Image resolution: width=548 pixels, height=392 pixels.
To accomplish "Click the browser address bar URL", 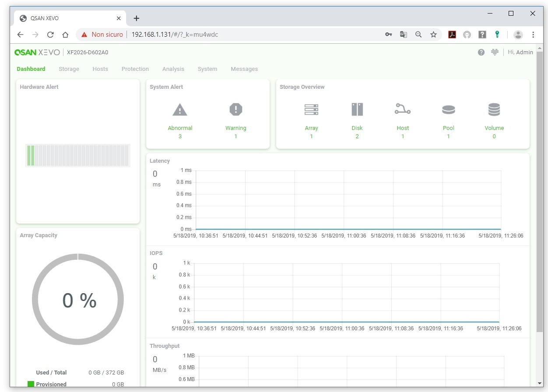I will [175, 35].
